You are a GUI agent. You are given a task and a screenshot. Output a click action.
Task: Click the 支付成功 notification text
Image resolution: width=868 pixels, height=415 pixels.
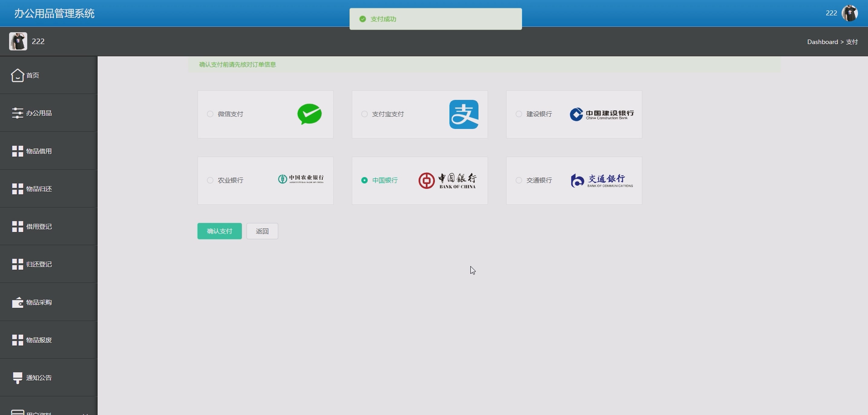(383, 19)
